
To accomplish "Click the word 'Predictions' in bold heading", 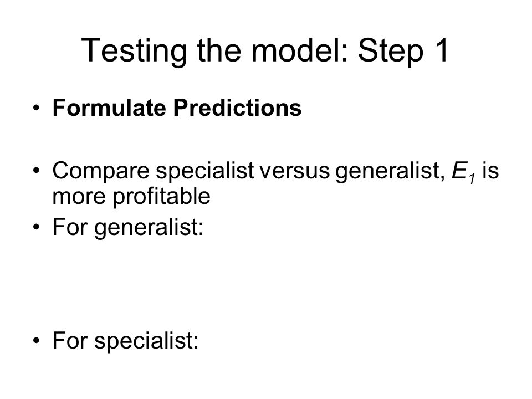I will (238, 108).
